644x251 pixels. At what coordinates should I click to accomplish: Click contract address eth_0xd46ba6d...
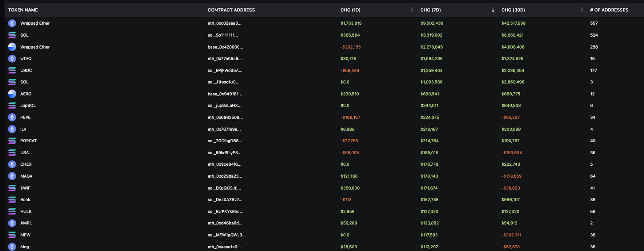225,223
